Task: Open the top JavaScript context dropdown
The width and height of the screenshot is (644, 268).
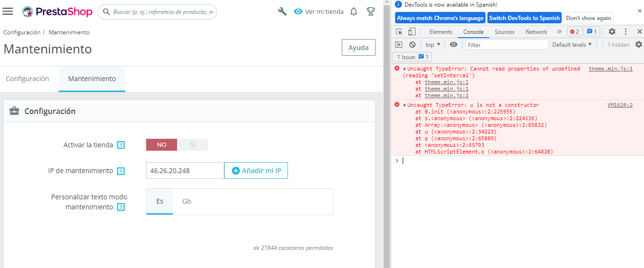Action: click(433, 44)
